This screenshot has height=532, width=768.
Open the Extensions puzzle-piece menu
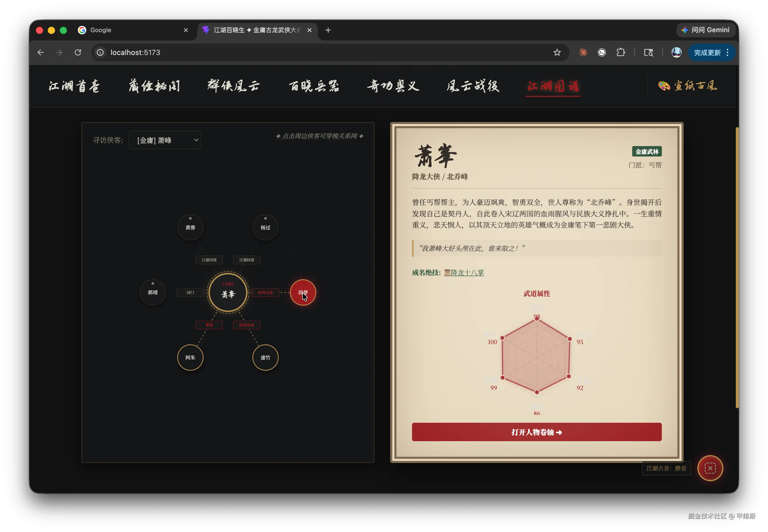pyautogui.click(x=621, y=52)
